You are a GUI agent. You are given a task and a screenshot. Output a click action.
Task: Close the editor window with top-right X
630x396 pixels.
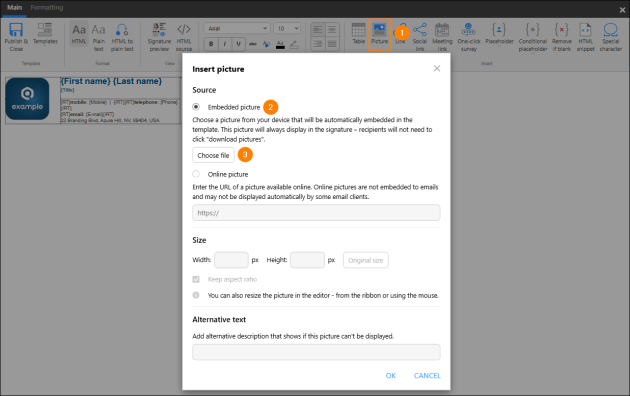[622, 10]
